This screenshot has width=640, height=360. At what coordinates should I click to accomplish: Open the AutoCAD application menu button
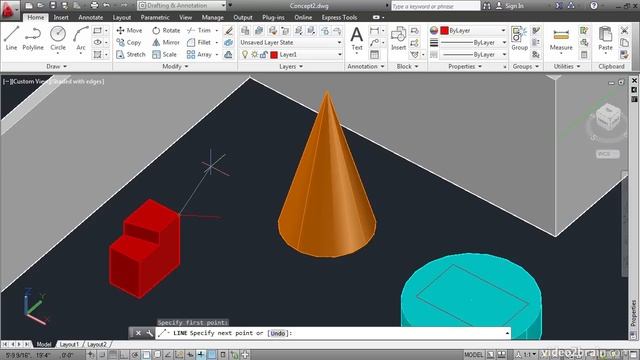click(x=9, y=10)
